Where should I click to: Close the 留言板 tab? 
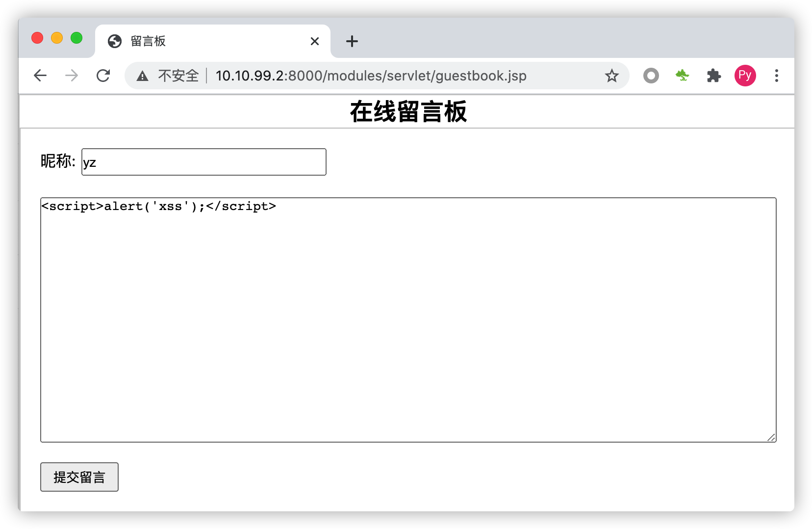pos(315,41)
